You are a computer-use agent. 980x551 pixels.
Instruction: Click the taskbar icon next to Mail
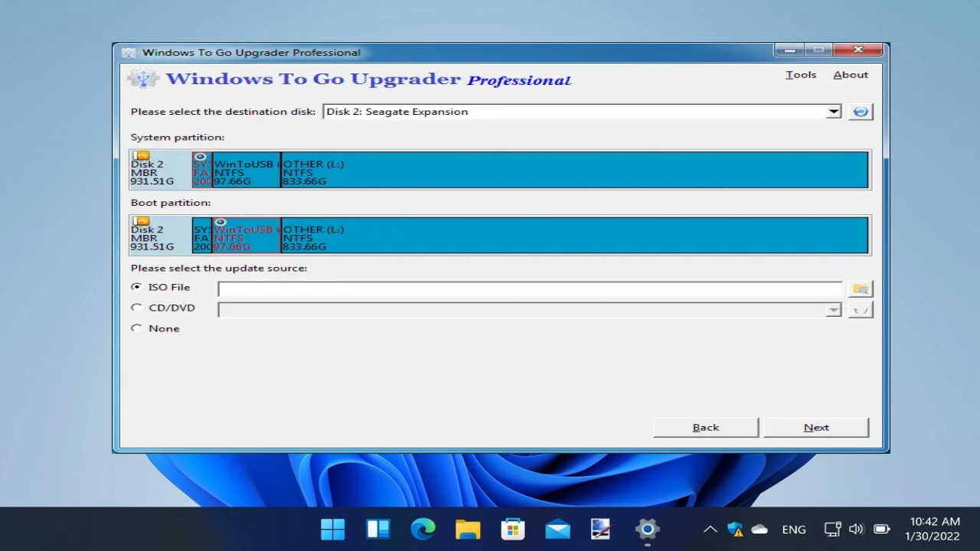(602, 529)
